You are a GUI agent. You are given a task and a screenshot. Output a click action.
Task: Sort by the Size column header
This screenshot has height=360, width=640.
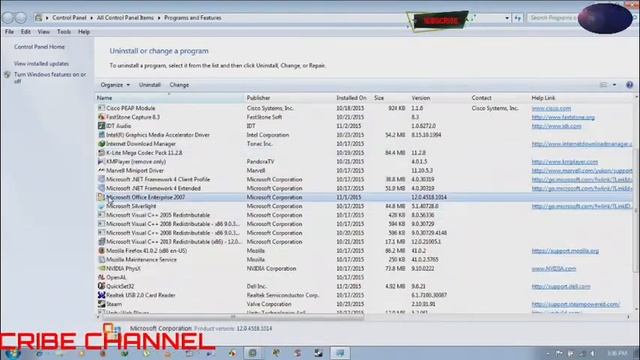point(390,98)
